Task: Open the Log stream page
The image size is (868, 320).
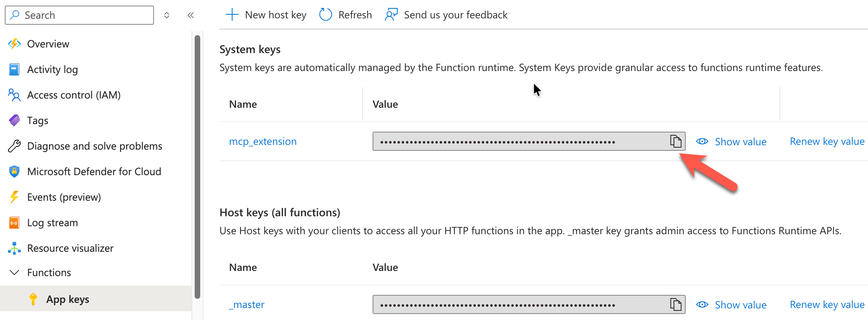Action: point(52,223)
